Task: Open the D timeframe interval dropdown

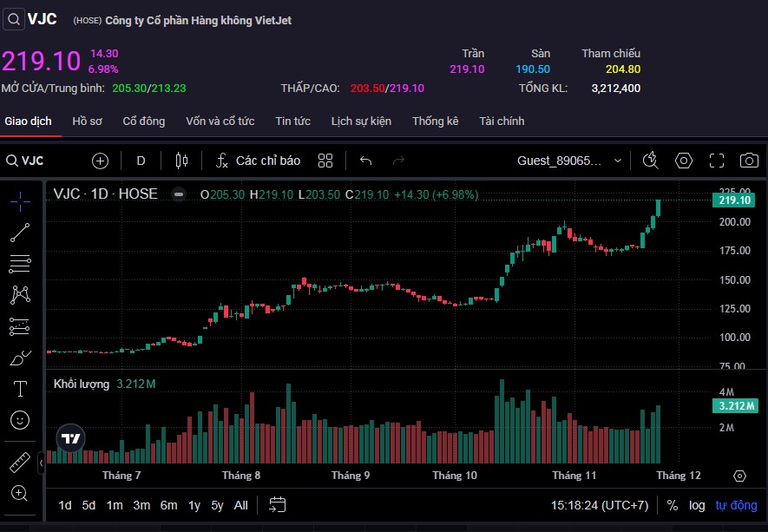Action: click(x=141, y=161)
